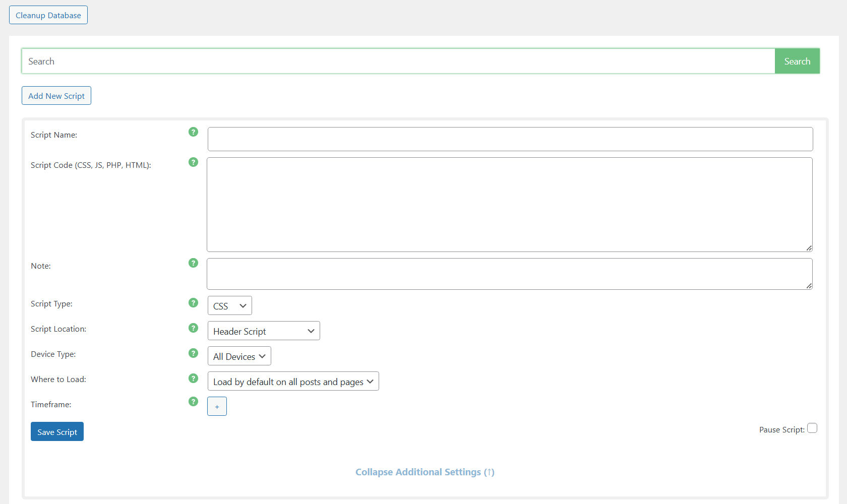Expand the Header Script location dropdown

point(264,331)
